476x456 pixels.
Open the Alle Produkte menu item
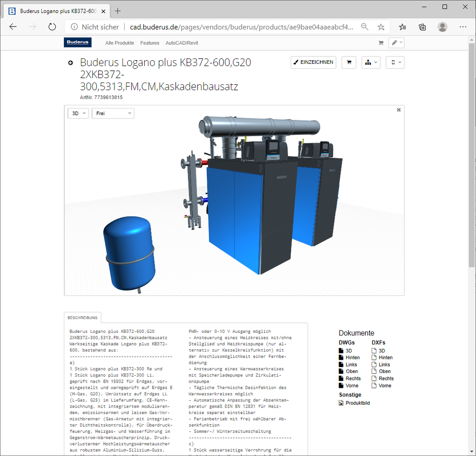tap(120, 43)
